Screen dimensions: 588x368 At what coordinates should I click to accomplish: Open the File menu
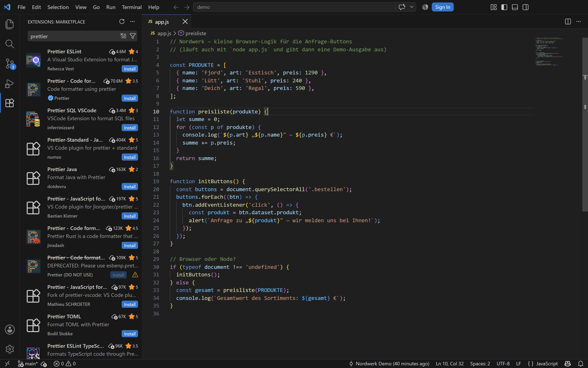(22, 7)
